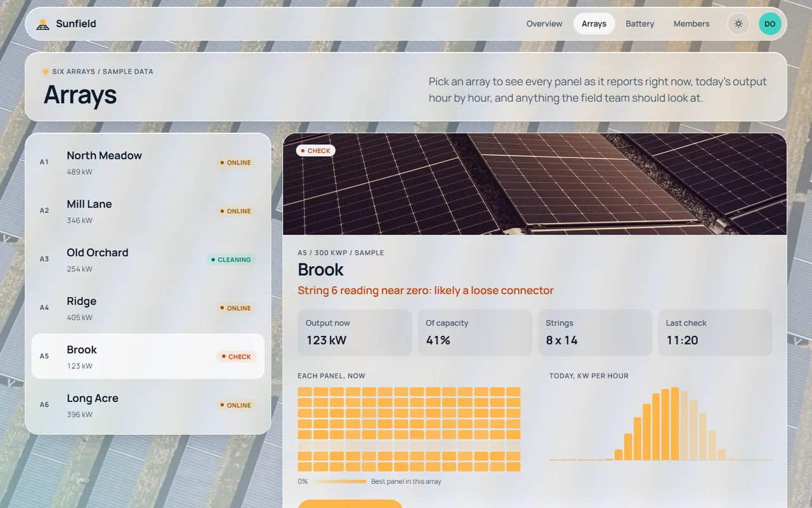Click the 489 kW value under North Meadow
812x508 pixels.
tap(79, 172)
